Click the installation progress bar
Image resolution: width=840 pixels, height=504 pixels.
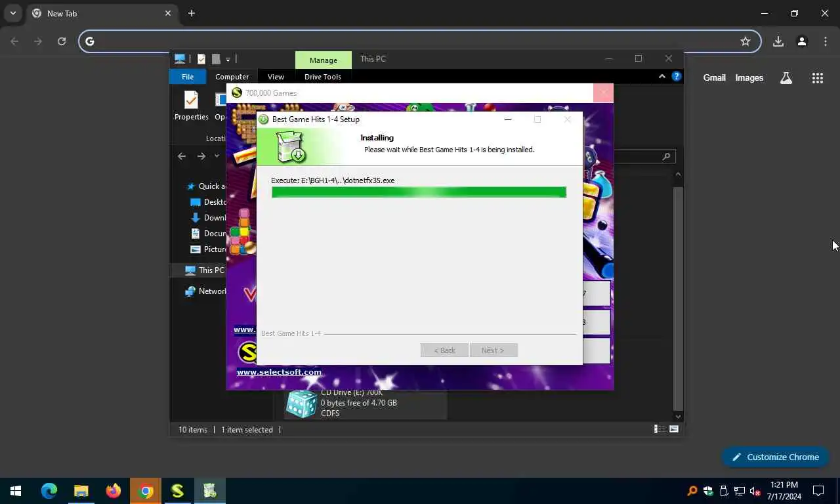tap(419, 192)
